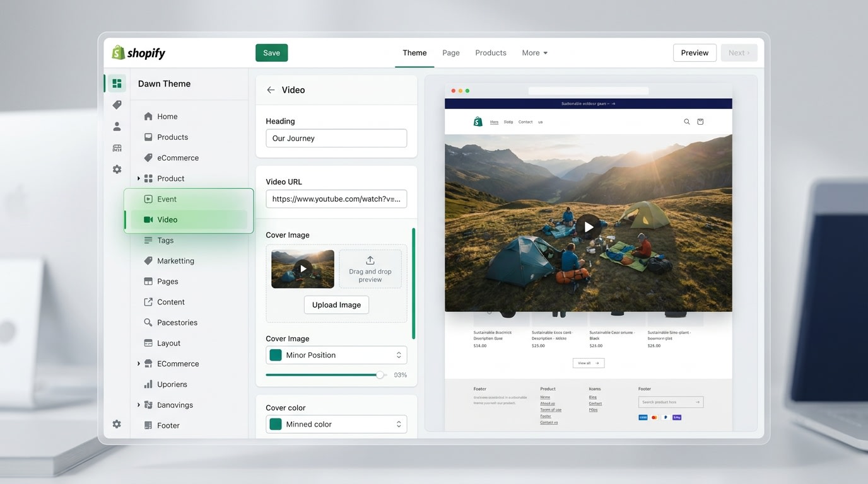Click the Shopify logo in the preview header
This screenshot has height=484, width=868.
coord(478,121)
